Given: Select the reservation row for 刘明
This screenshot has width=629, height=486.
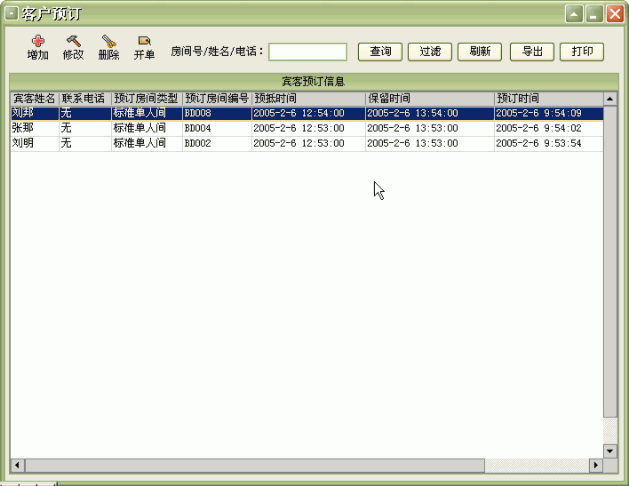Looking at the screenshot, I should click(x=200, y=144).
